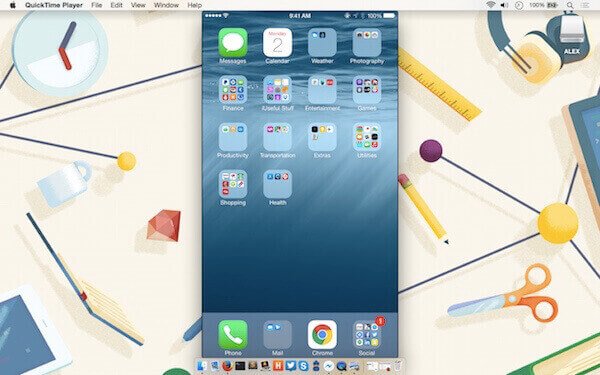600x375 pixels.
Task: Click the volume icon in the menu bar
Action: pyautogui.click(x=504, y=5)
